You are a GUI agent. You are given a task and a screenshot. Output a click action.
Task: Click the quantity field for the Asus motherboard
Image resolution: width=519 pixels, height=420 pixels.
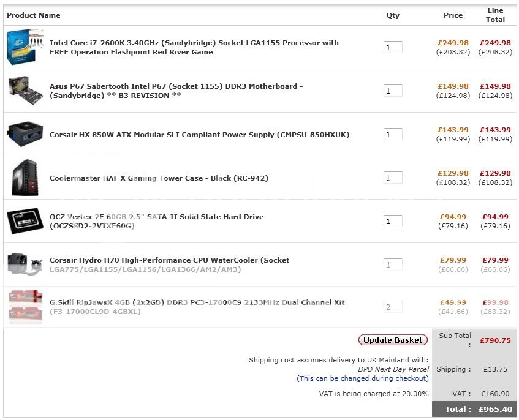tap(393, 91)
